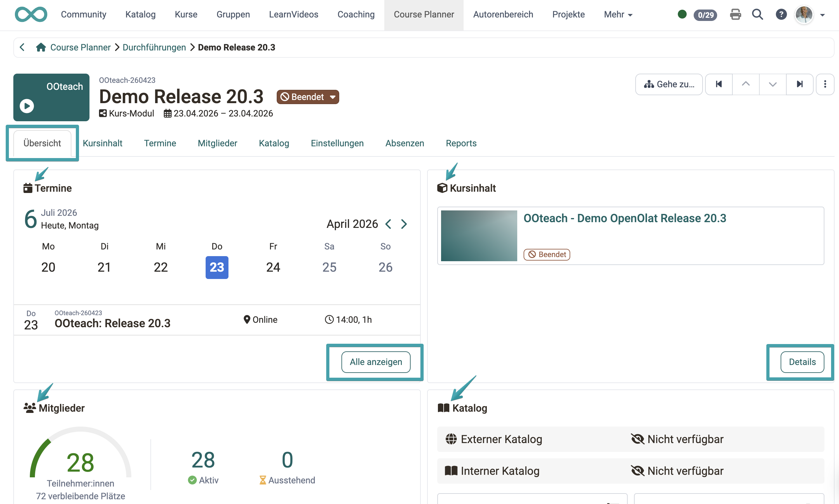839x504 pixels.
Task: Show next month in April 2026 calendar
Action: [404, 224]
